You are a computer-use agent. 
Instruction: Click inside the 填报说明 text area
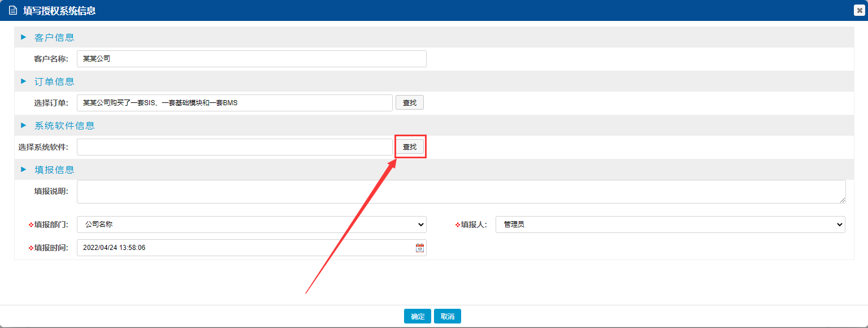(461, 192)
